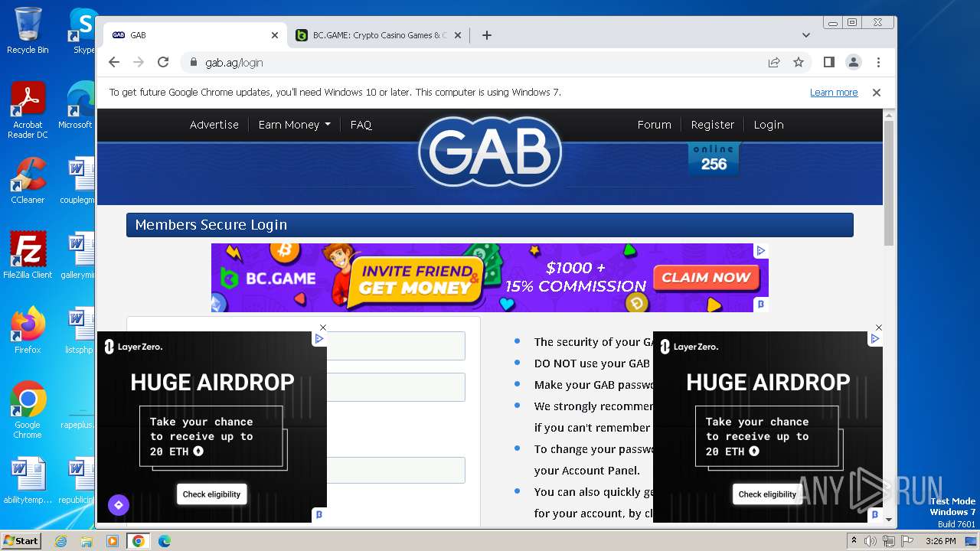
Task: Click AdChoices icon on left LayerZero ad
Action: pos(319,338)
